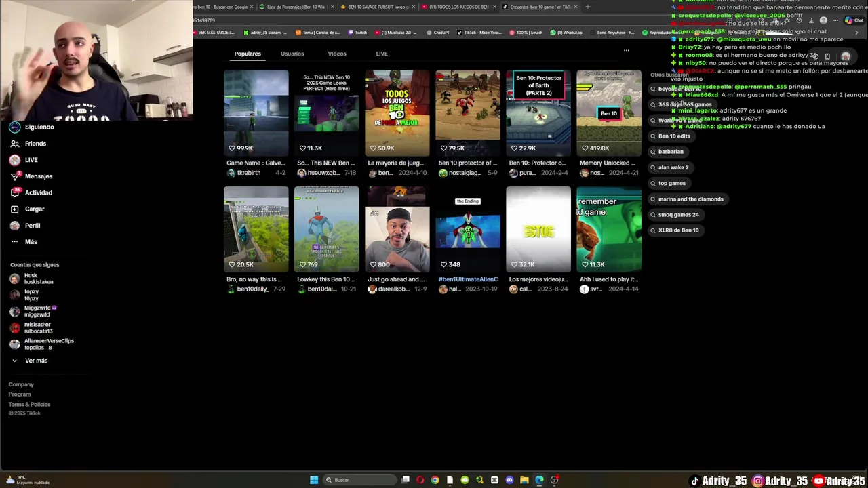Open Program footer link
The width and height of the screenshot is (868, 488).
(x=20, y=394)
